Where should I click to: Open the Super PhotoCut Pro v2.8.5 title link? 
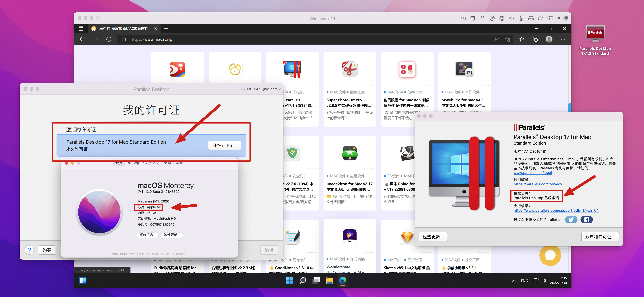coord(348,103)
